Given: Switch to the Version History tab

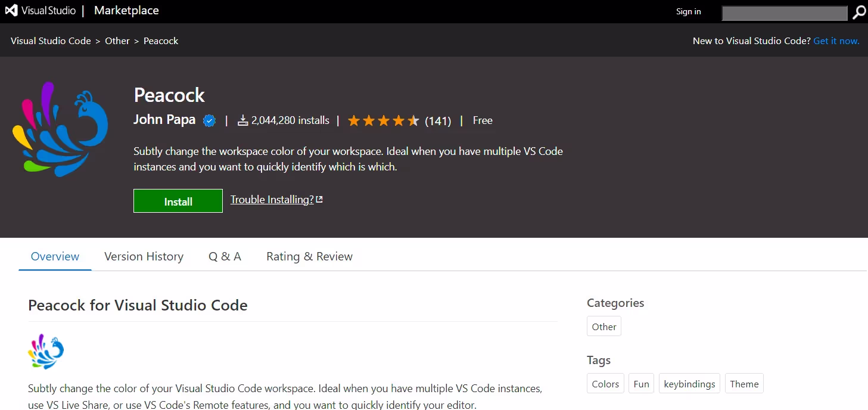Looking at the screenshot, I should pos(144,257).
